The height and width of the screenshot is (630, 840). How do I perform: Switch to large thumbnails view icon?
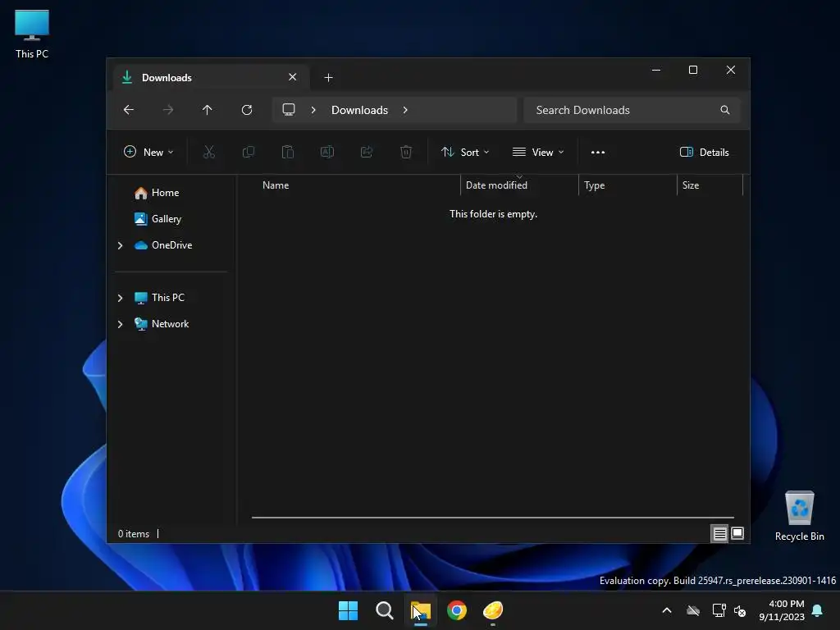tap(737, 533)
